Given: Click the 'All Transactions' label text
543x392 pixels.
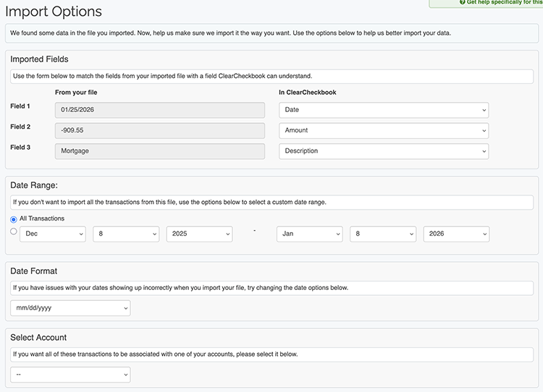Looking at the screenshot, I should click(42, 218).
